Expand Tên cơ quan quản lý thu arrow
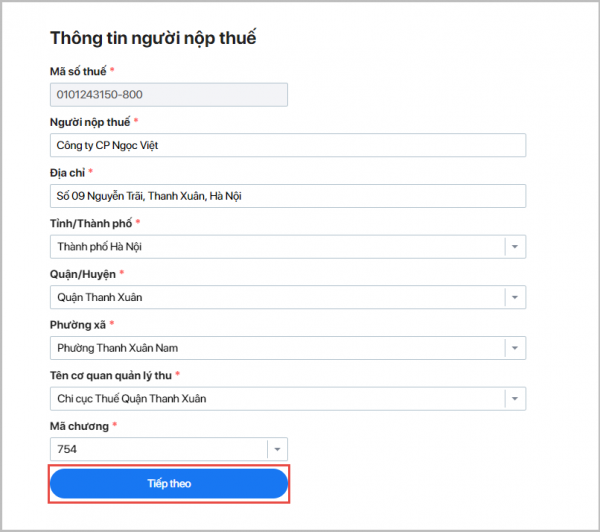Image resolution: width=600 pixels, height=532 pixels. tap(514, 399)
